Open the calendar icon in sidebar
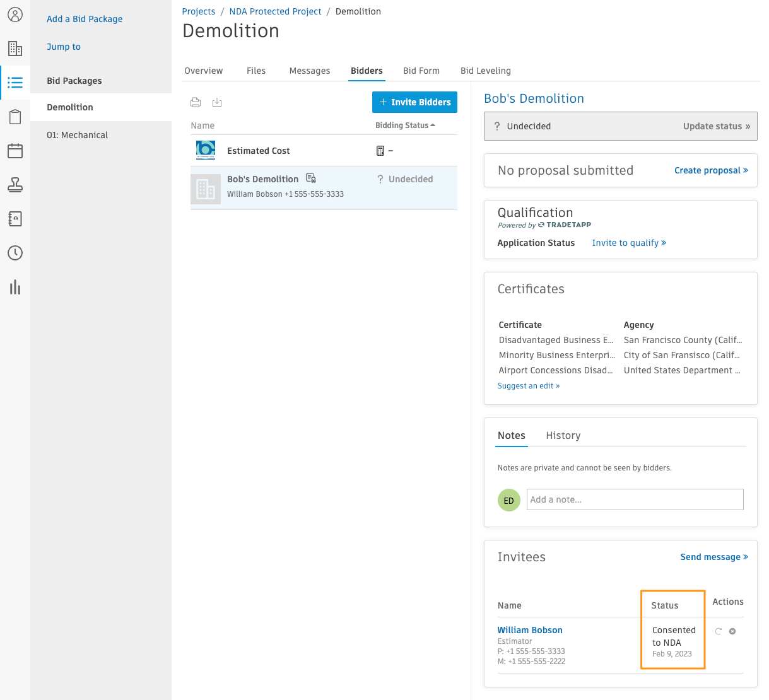This screenshot has width=769, height=700. pyautogui.click(x=15, y=151)
